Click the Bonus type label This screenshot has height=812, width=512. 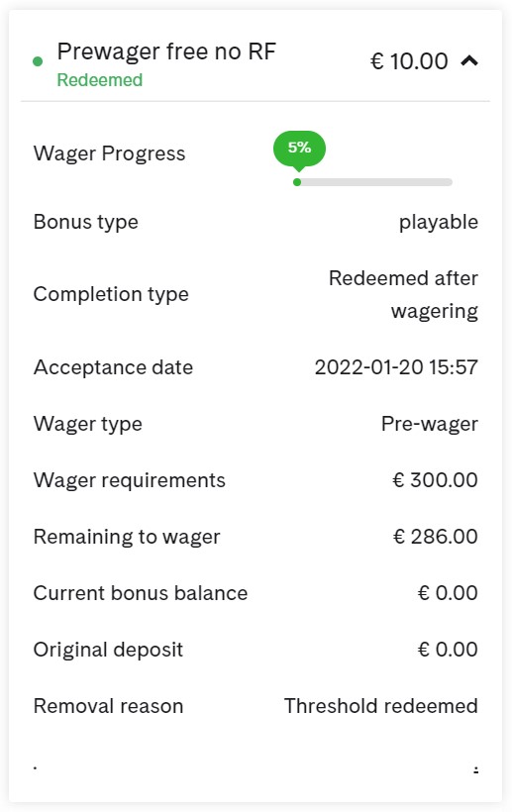pyautogui.click(x=86, y=222)
